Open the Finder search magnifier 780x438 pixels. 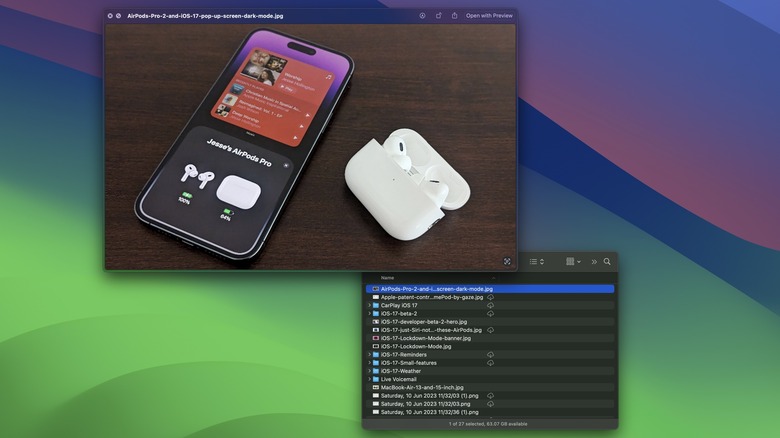(x=607, y=262)
